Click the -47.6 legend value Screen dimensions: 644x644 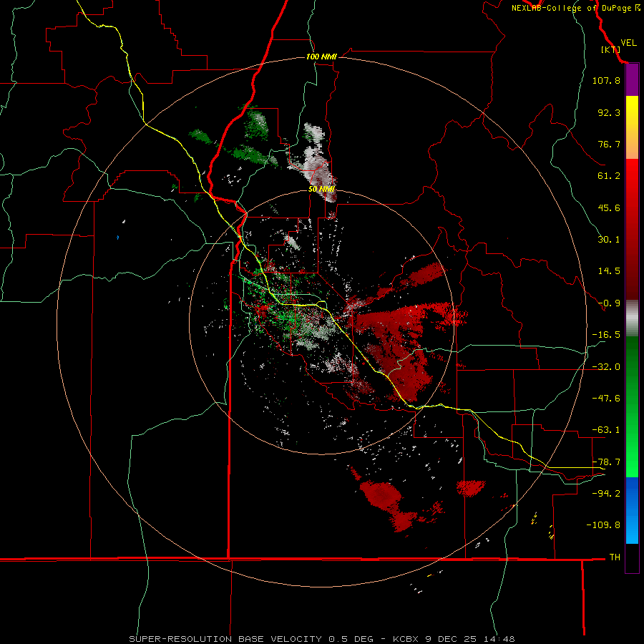click(x=606, y=399)
